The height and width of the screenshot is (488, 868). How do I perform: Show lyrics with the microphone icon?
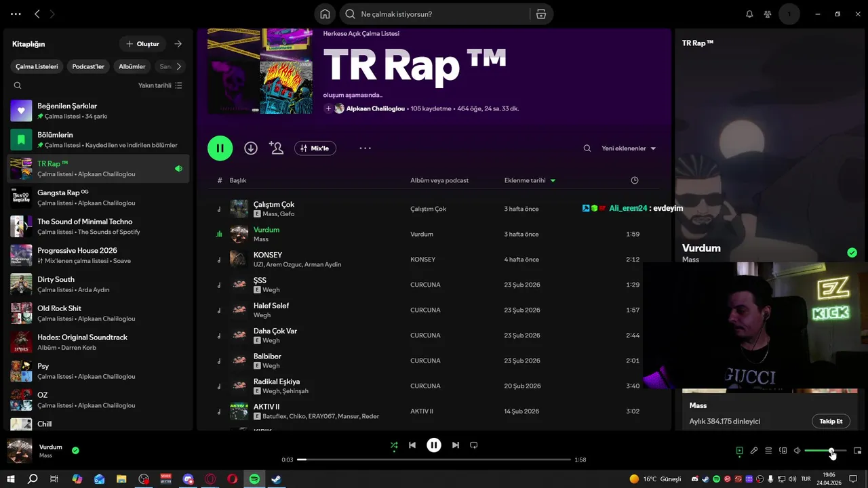tap(754, 451)
